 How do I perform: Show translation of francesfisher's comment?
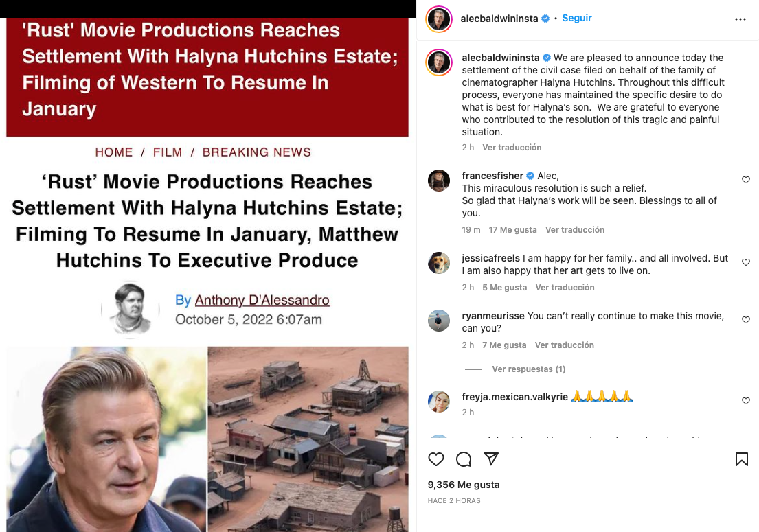tap(575, 230)
